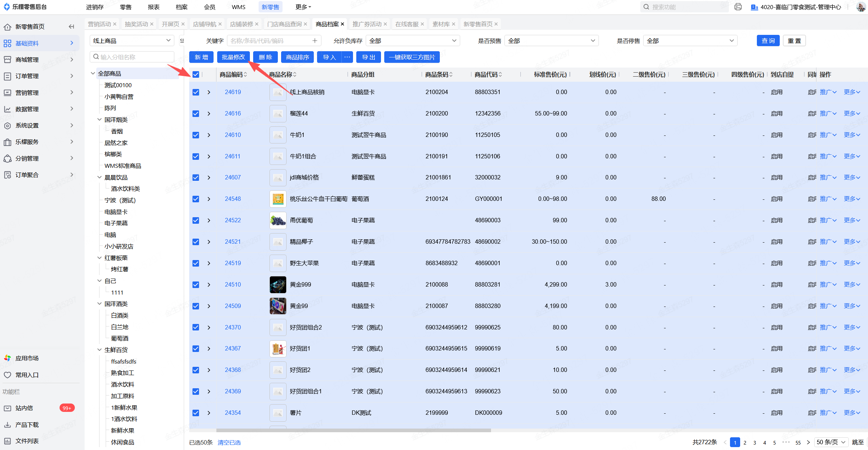868x450 pixels.
Task: Uncheck the select-all header checkbox
Action: pyautogui.click(x=196, y=74)
